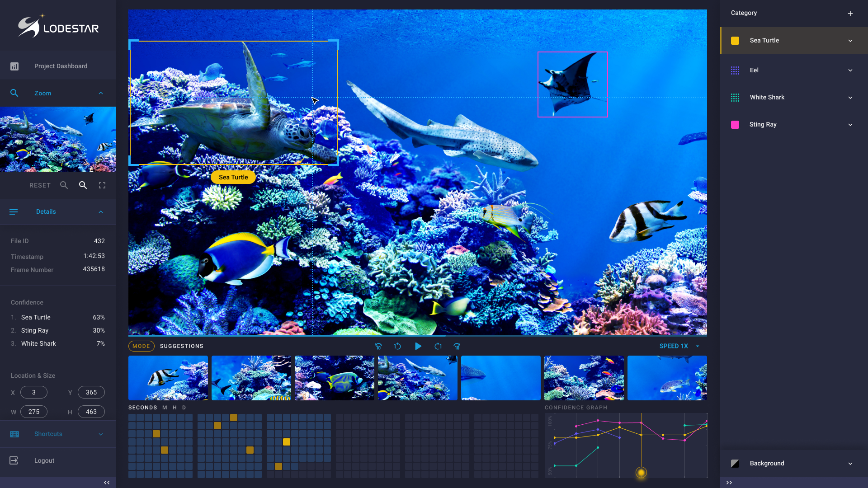
Task: Click the forward 10 frames icon
Action: [457, 347]
